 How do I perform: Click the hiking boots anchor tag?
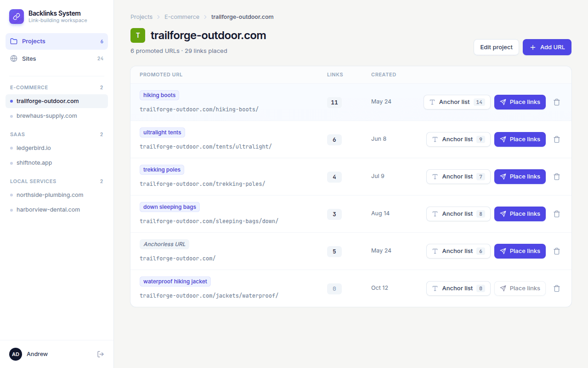click(x=159, y=95)
